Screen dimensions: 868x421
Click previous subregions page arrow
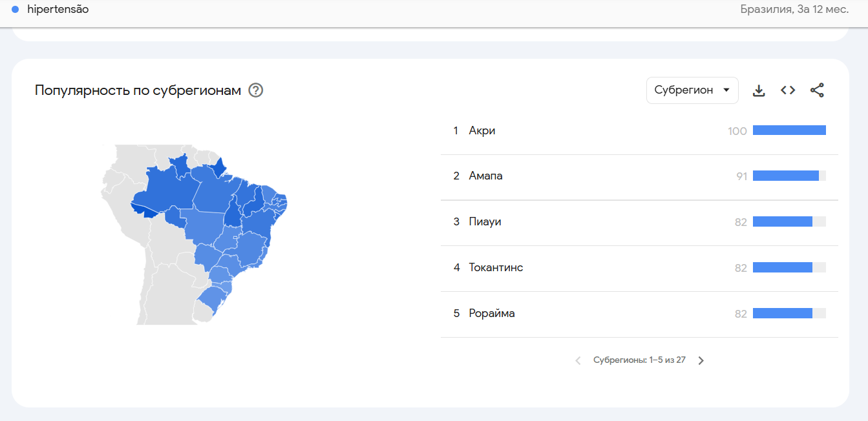(x=578, y=360)
